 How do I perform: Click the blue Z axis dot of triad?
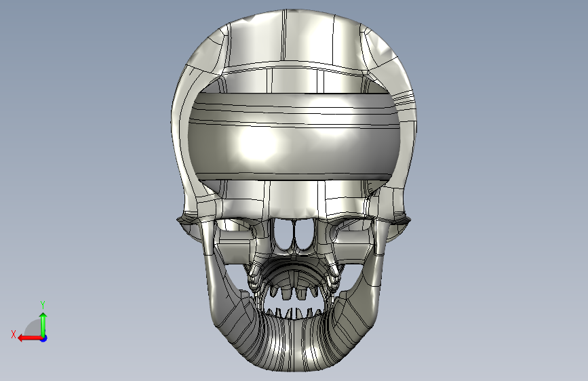point(44,338)
